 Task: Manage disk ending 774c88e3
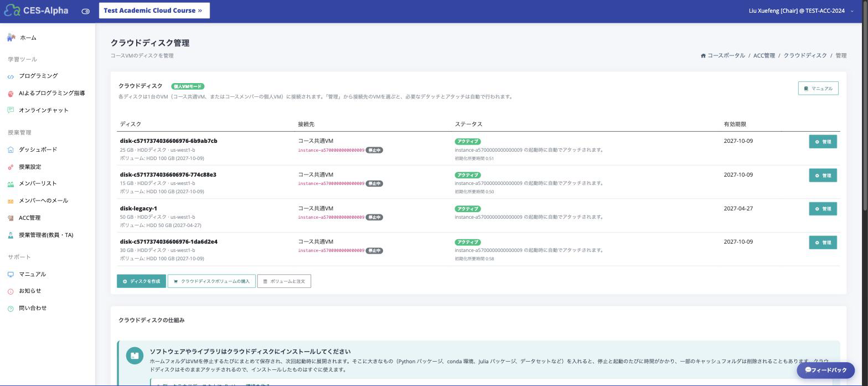point(823,176)
